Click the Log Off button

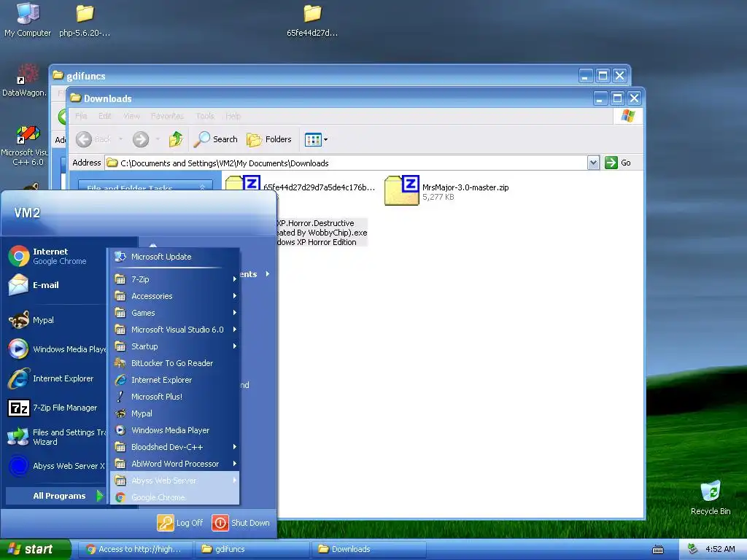pos(181,522)
